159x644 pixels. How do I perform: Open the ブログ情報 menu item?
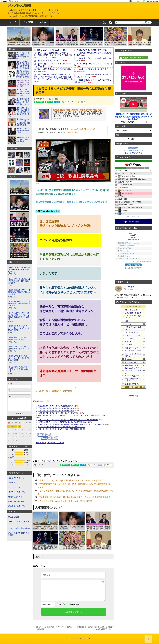click(x=28, y=22)
